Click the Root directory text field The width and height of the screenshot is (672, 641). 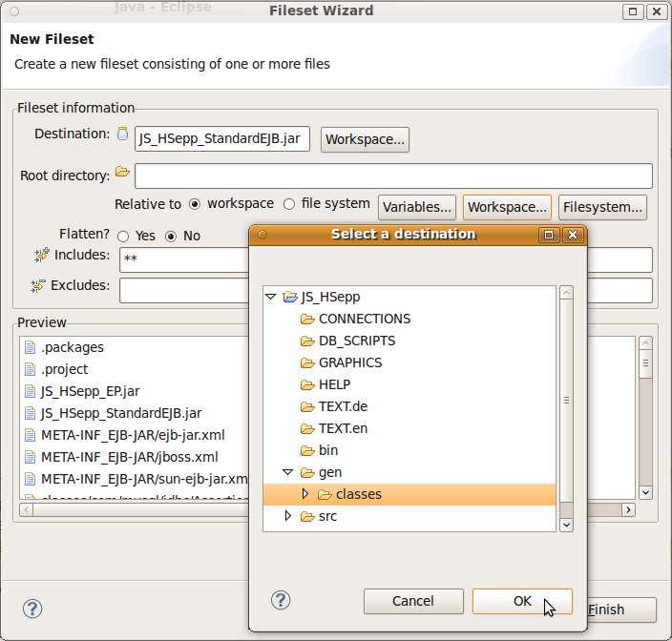tap(392, 176)
